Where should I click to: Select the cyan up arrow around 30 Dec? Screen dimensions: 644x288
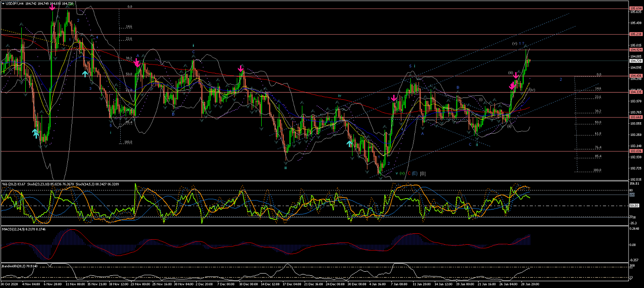click(349, 144)
